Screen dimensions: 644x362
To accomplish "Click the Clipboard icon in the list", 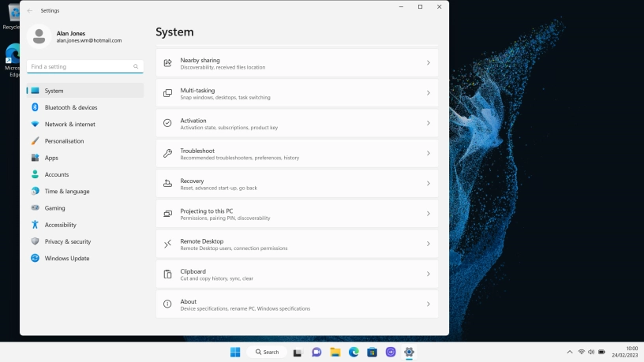I will click(x=167, y=274).
